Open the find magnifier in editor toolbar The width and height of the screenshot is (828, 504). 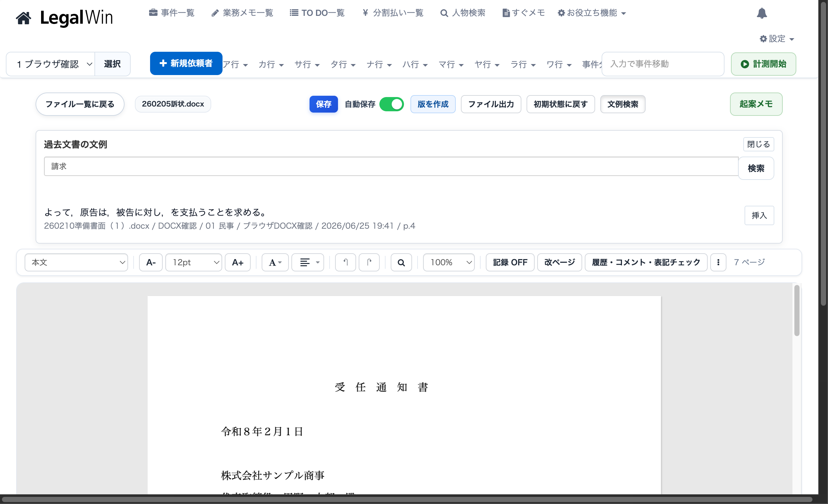point(401,262)
